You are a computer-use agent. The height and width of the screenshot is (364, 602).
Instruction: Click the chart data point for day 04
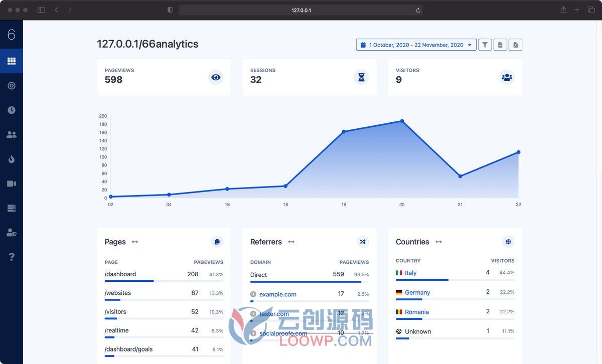(169, 195)
